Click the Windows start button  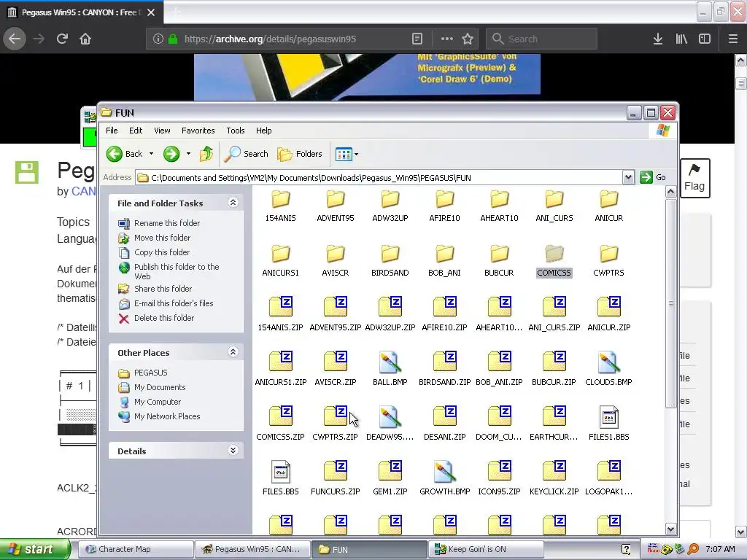35,549
